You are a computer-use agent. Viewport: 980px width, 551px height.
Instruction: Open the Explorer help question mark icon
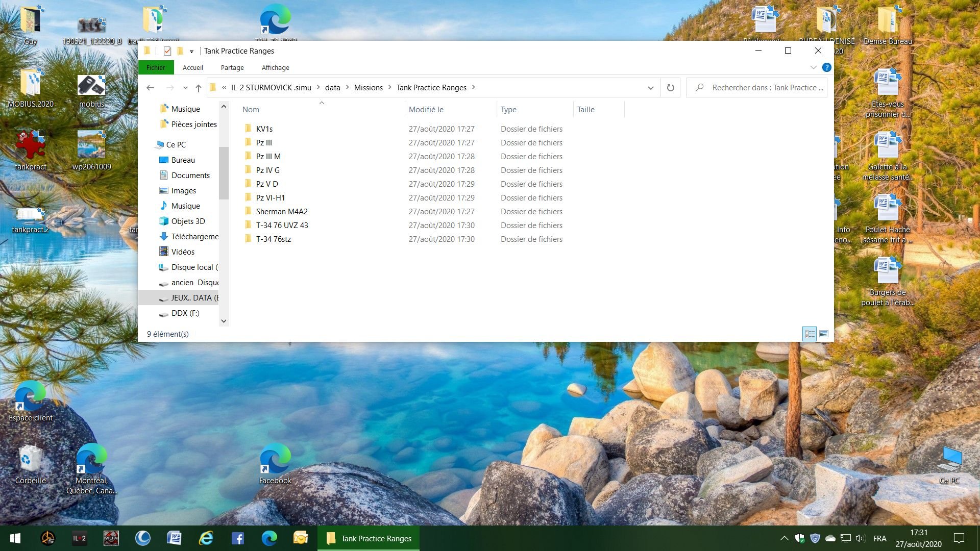[x=827, y=67]
